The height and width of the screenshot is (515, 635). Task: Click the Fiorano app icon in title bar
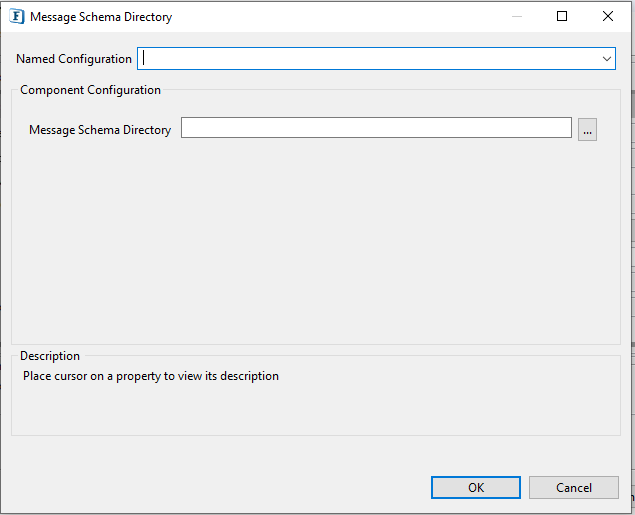(17, 17)
